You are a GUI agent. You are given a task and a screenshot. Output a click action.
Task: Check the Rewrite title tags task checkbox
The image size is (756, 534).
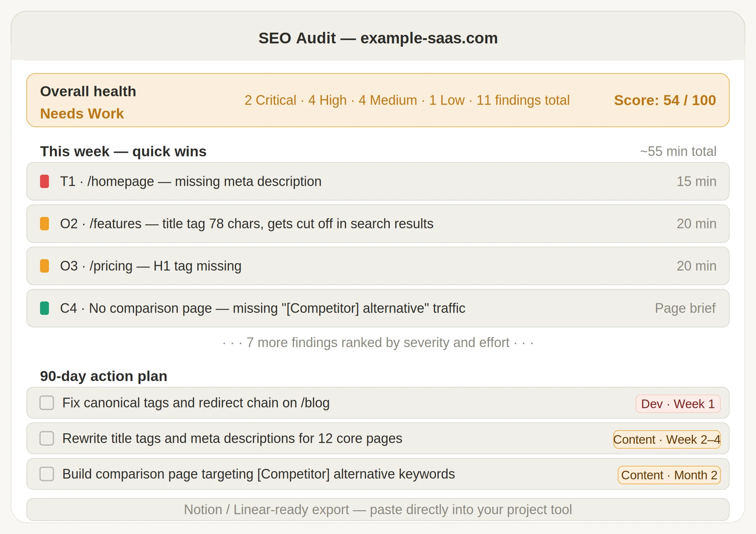click(x=47, y=438)
